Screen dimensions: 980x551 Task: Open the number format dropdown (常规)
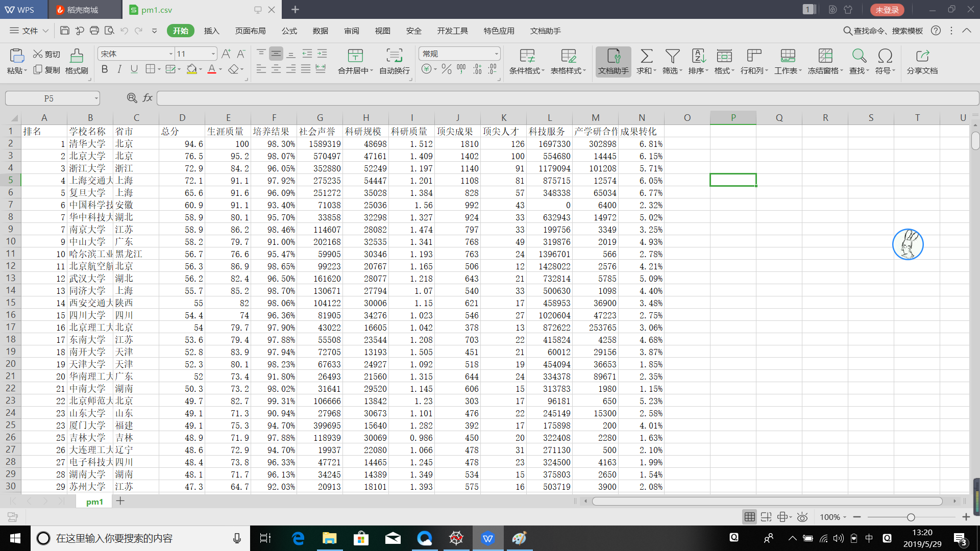pyautogui.click(x=496, y=54)
